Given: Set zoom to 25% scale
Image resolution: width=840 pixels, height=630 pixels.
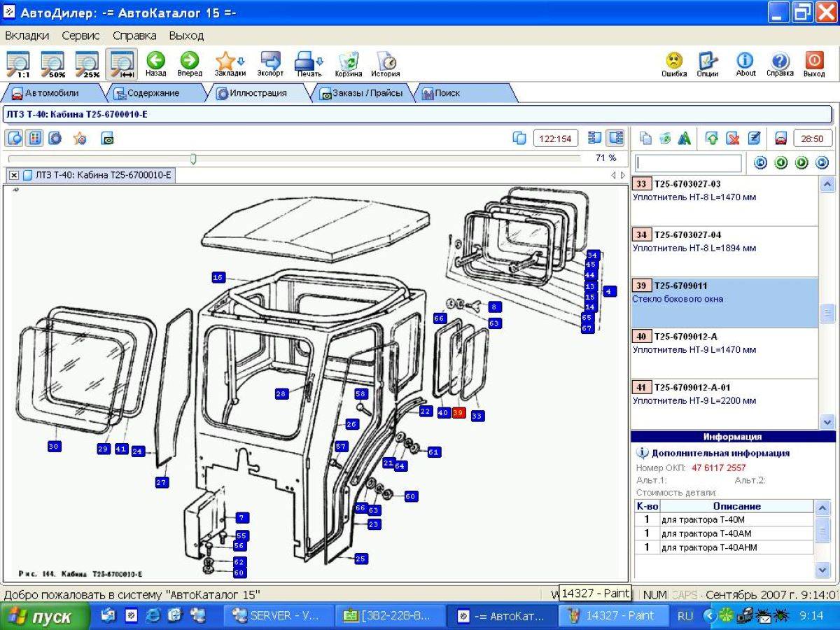Looking at the screenshot, I should pos(87,64).
